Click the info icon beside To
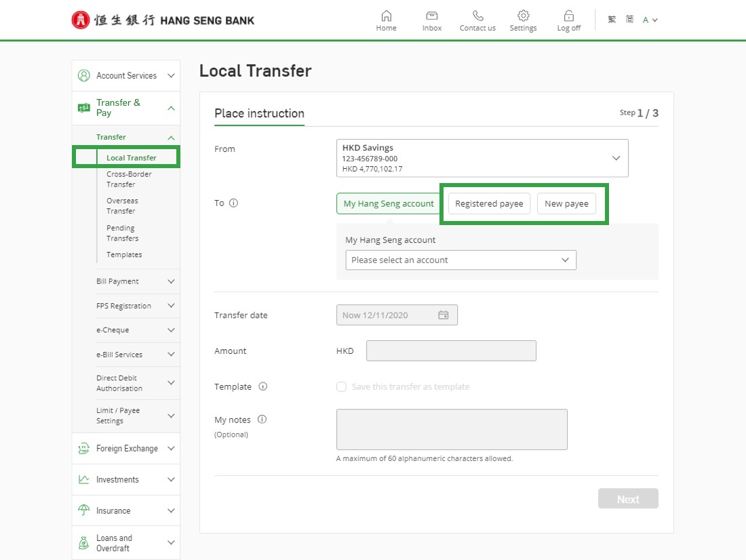Viewport: 746px width, 560px height. pos(233,203)
